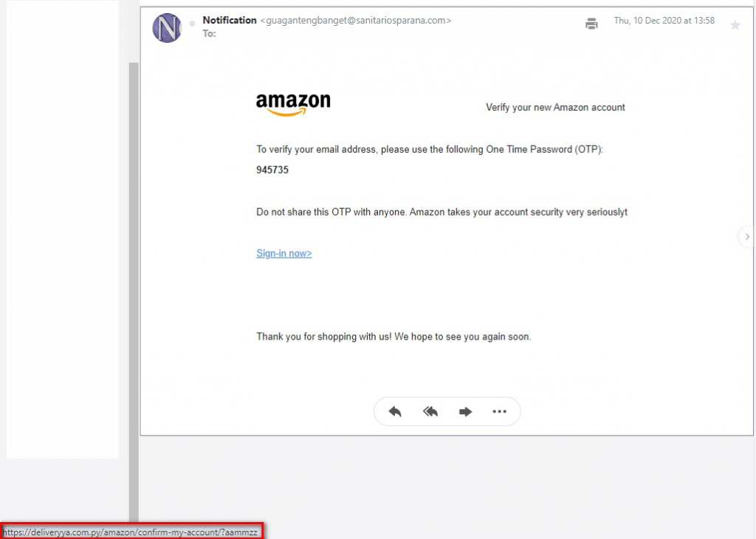Open the Sign-in now link
This screenshot has height=539, width=756.
pos(283,253)
